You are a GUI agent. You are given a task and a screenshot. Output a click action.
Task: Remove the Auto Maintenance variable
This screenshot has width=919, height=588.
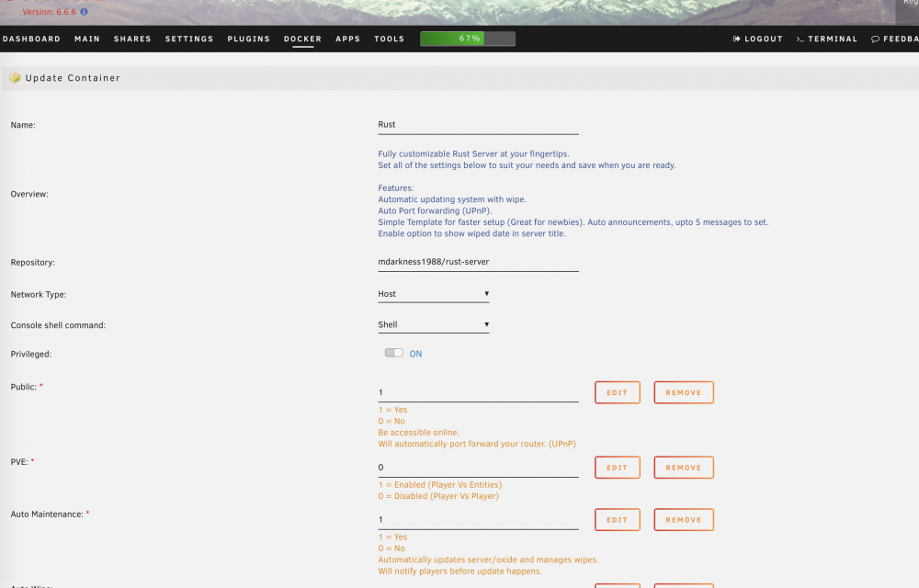pos(684,519)
